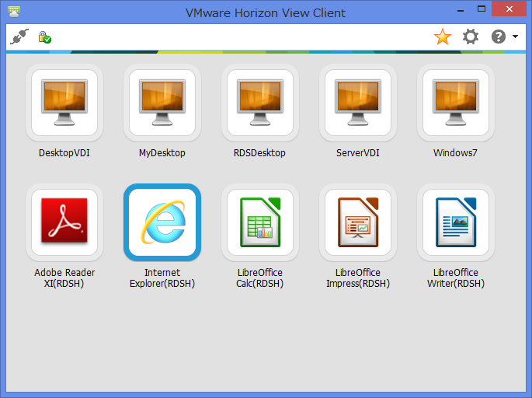The height and width of the screenshot is (398, 532).
Task: Click the Adobe Reader XI(RDSH) label
Action: tap(64, 278)
